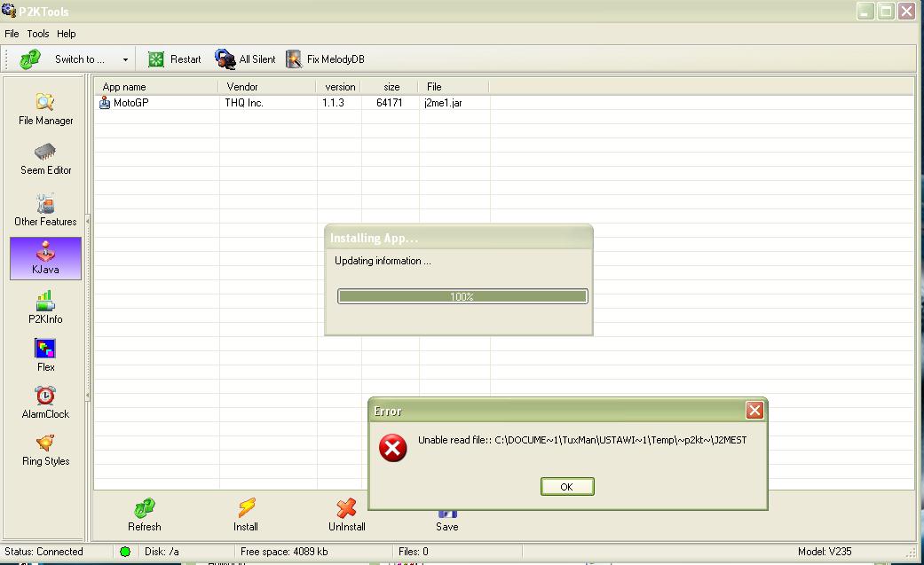Click All Silent toolbar button
Image resolution: width=924 pixels, height=565 pixels.
[246, 59]
